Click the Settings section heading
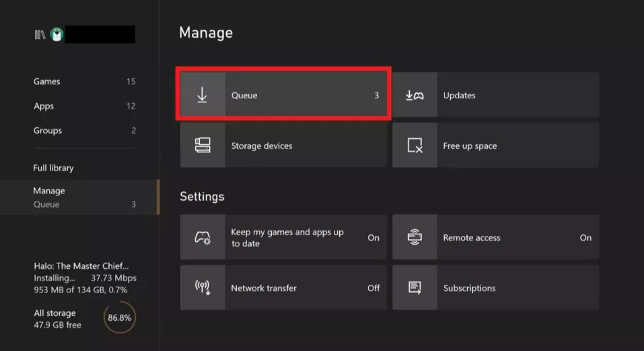Viewport: 644px width, 351px height. click(202, 197)
